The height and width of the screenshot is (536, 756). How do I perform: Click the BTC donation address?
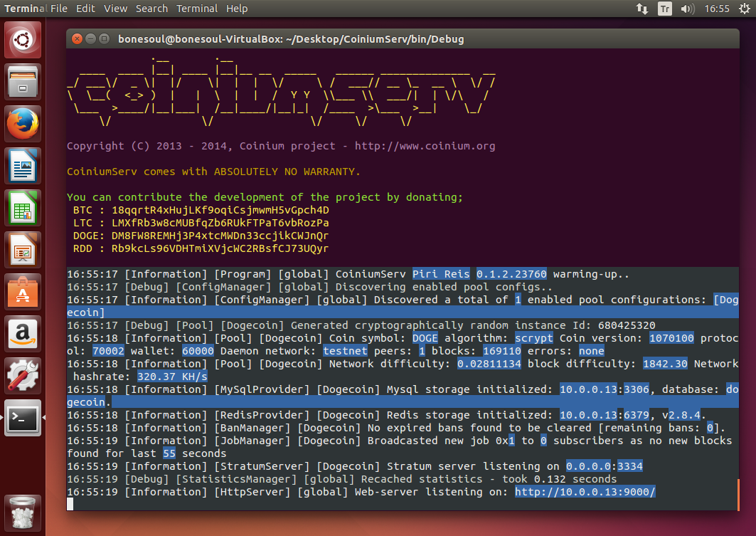(x=220, y=211)
